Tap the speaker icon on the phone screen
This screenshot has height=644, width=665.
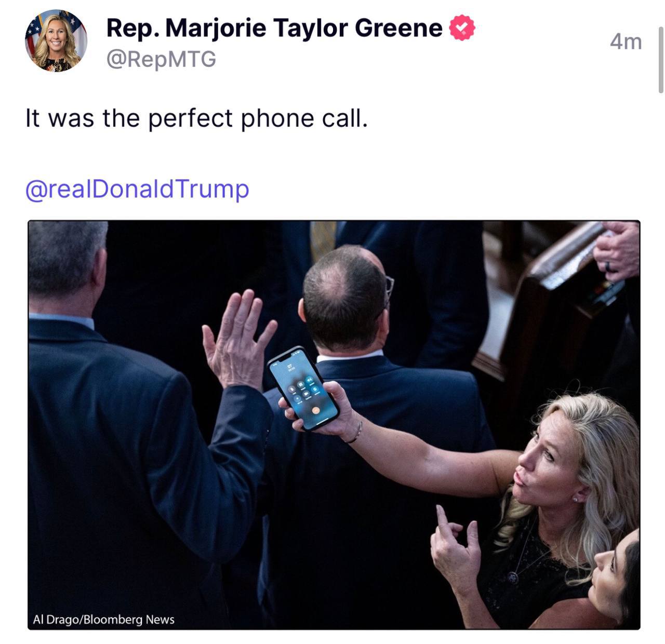pos(310,380)
